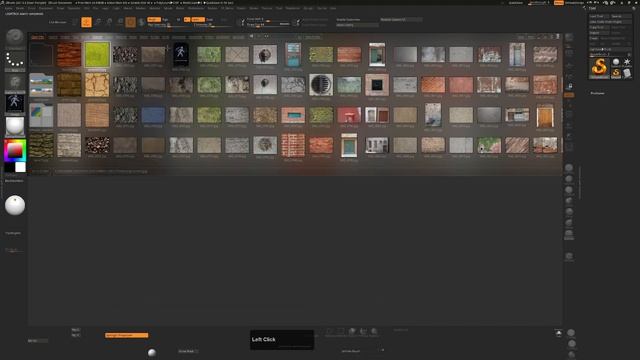The image size is (640, 360).
Task: Select the round drain grate texture thumbnail
Action: pyautogui.click(x=321, y=84)
